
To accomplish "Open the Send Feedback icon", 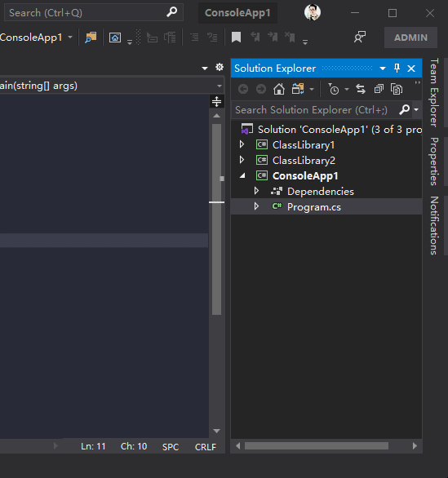I will (x=360, y=37).
